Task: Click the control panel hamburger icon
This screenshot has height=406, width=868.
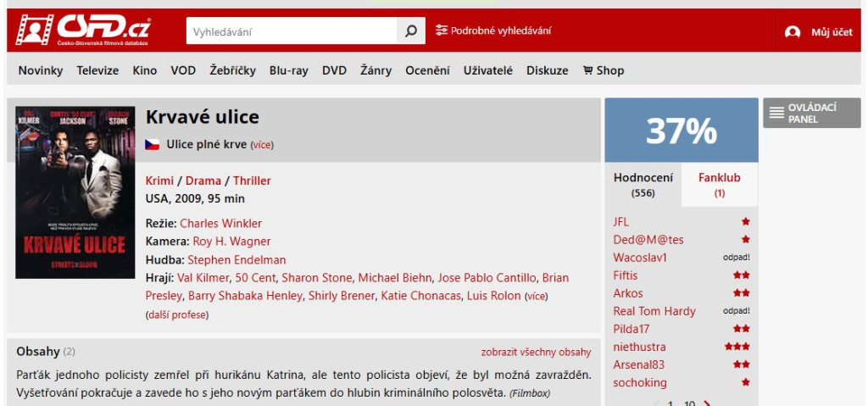Action: click(x=776, y=113)
